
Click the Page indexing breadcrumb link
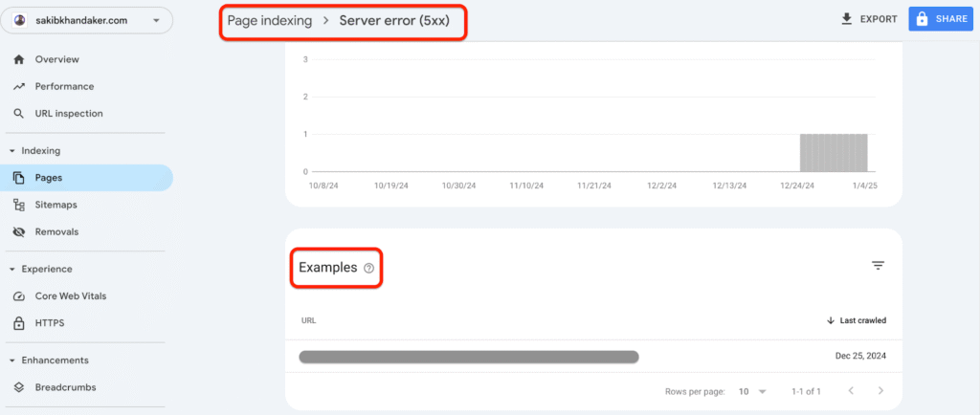point(269,21)
